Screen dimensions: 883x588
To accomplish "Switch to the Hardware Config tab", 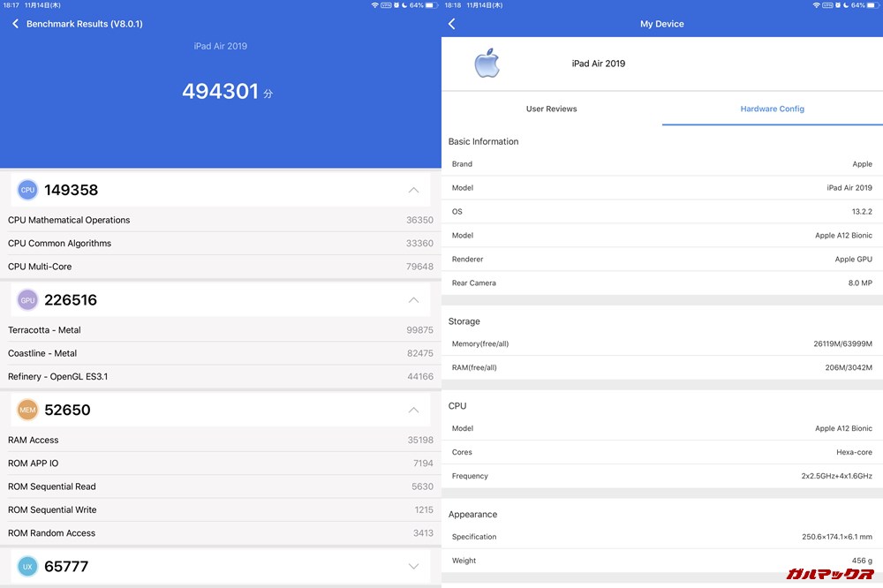I will [x=772, y=109].
